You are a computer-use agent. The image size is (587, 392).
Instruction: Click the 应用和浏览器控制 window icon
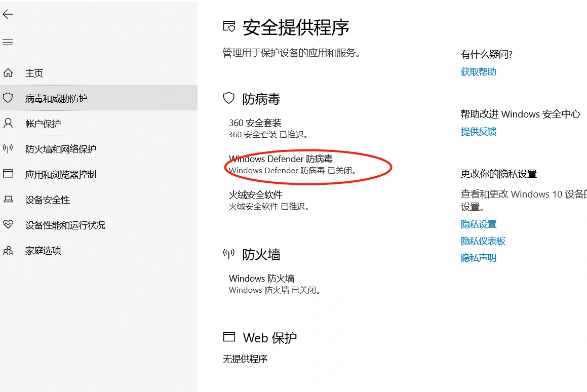[8, 174]
